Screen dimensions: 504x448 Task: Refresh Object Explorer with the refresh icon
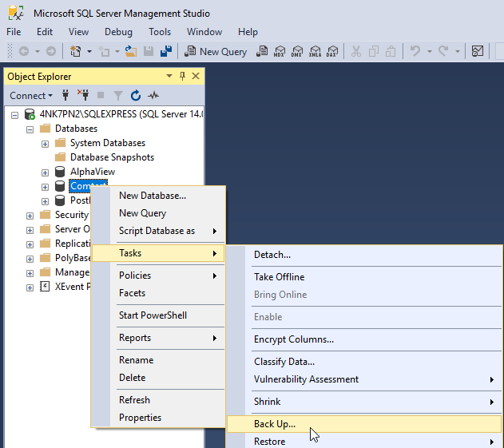tap(136, 96)
